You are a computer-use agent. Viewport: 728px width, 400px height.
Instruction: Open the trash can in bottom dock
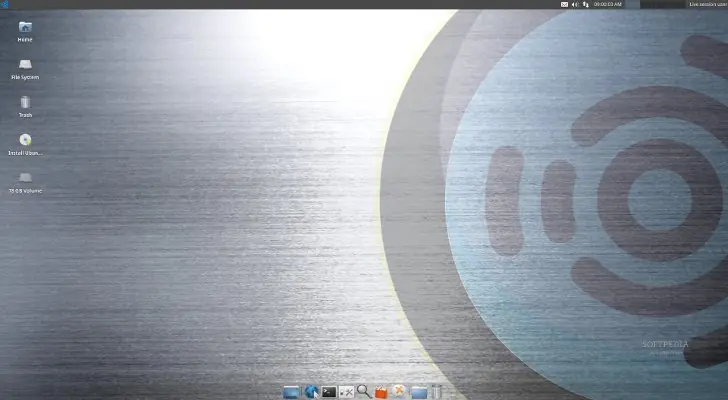(x=436, y=392)
